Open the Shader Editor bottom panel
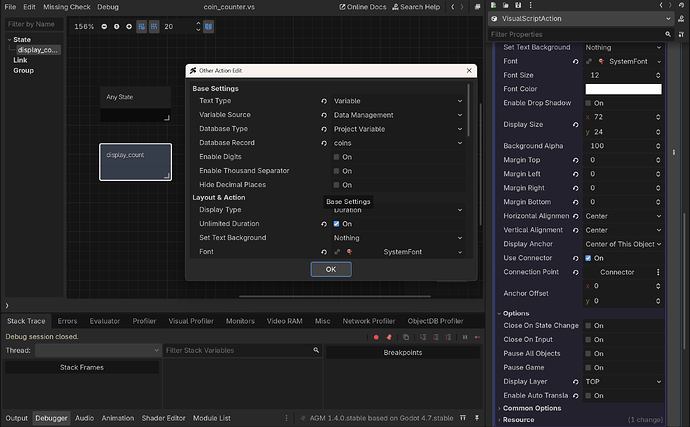Screen dimensions: 690x427 pos(163,418)
